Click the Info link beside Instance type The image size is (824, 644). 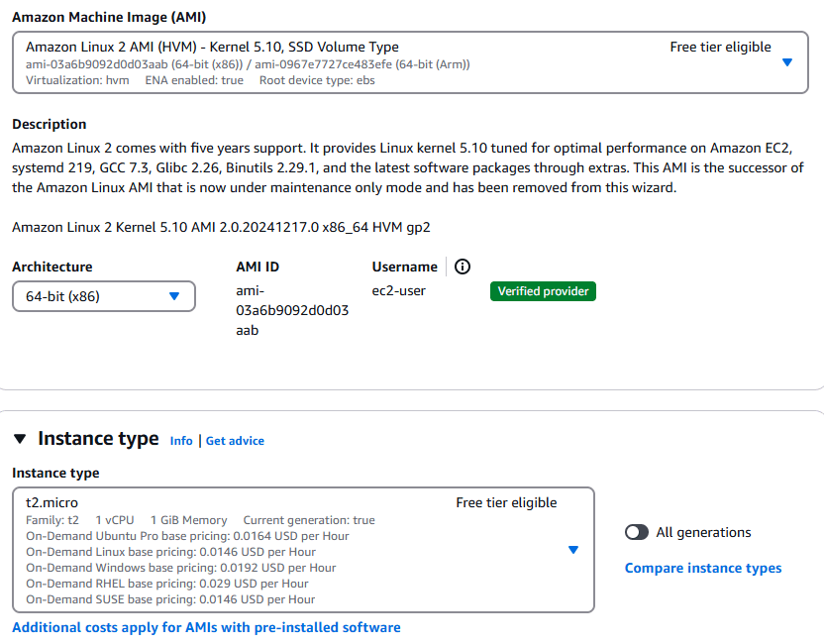coord(181,441)
